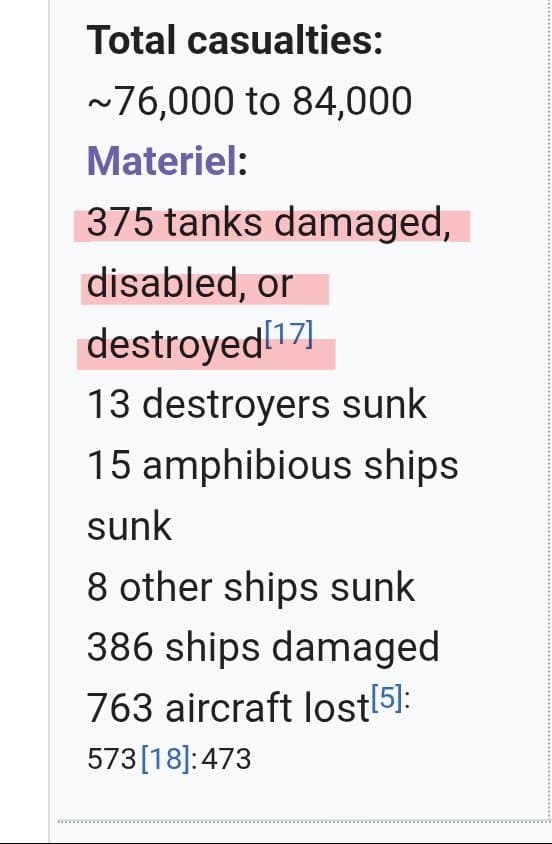The width and height of the screenshot is (552, 844).
Task: Open citation reference 17
Action: (288, 335)
